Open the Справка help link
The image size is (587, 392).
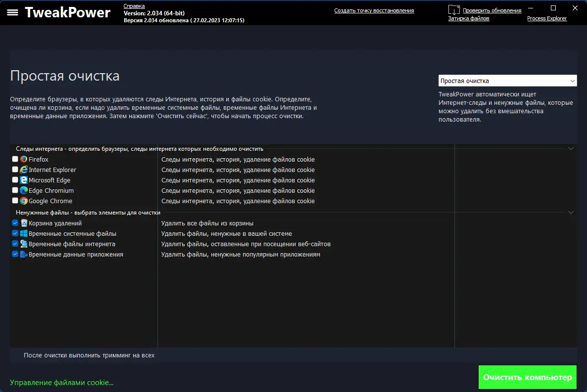[x=134, y=6]
